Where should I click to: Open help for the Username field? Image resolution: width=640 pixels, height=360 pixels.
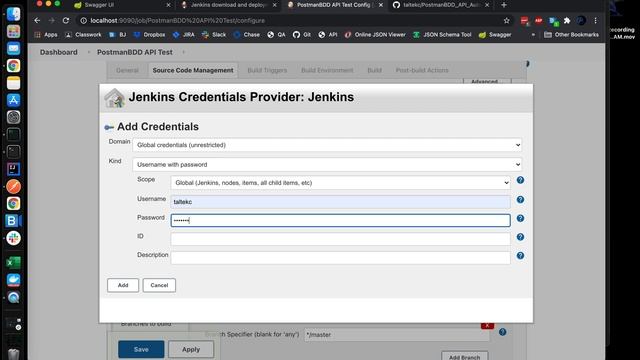(x=520, y=200)
